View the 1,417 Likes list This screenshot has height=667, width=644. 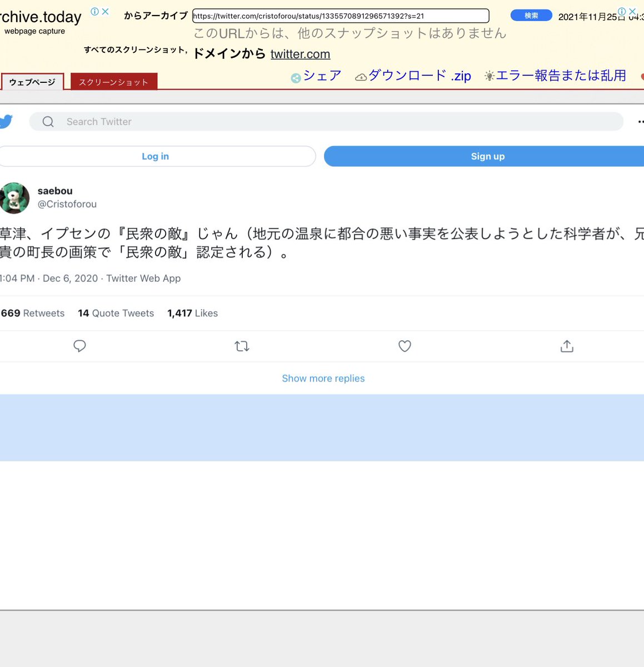point(193,313)
